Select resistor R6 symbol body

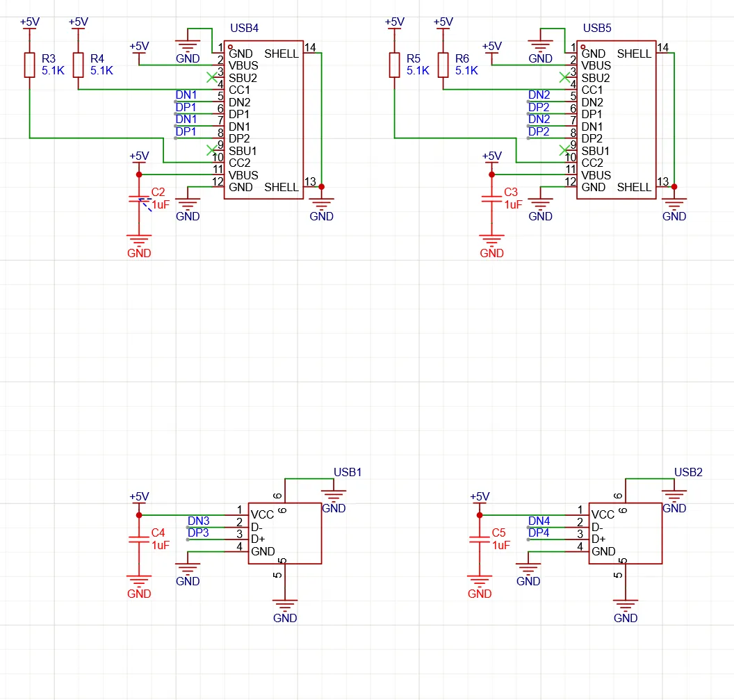(x=443, y=65)
